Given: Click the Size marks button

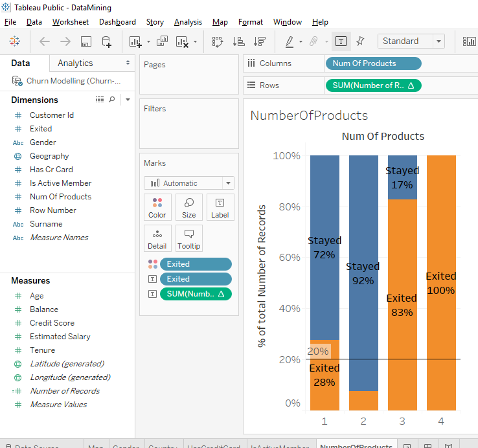Looking at the screenshot, I should click(x=188, y=207).
